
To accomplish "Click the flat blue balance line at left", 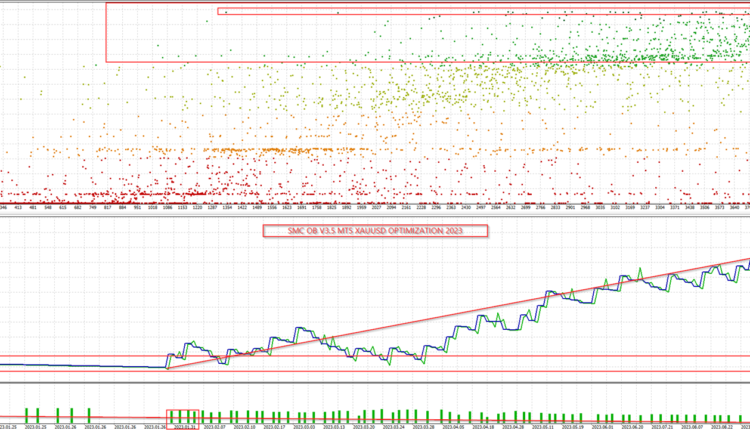I will pyautogui.click(x=80, y=365).
